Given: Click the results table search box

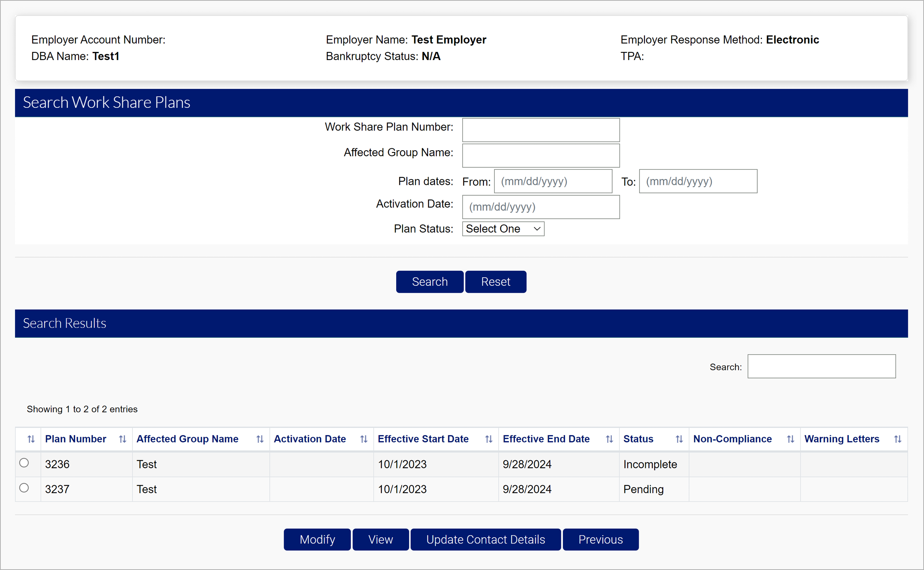Looking at the screenshot, I should tap(821, 366).
